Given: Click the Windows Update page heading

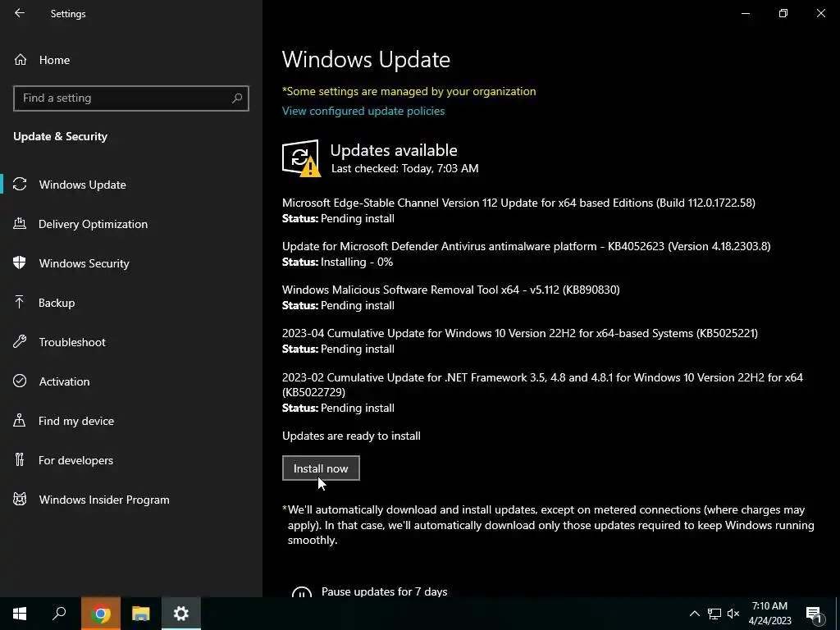Looking at the screenshot, I should [x=366, y=59].
